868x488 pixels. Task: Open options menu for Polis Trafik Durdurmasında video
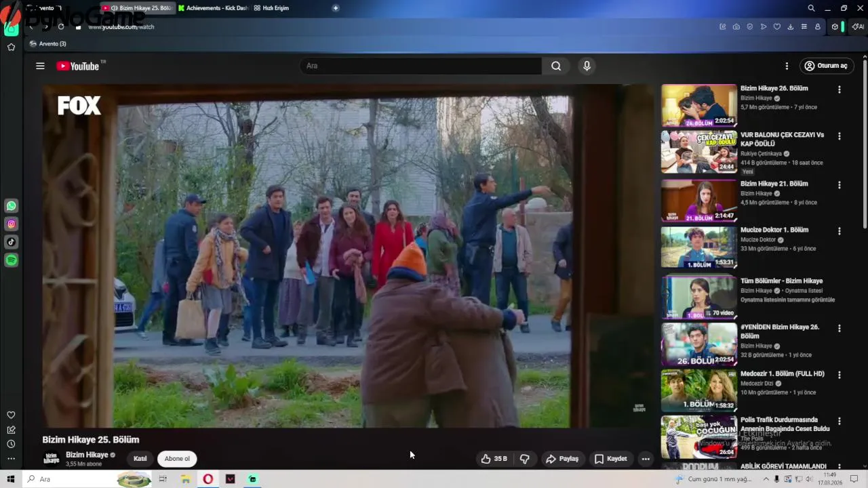coord(840,421)
